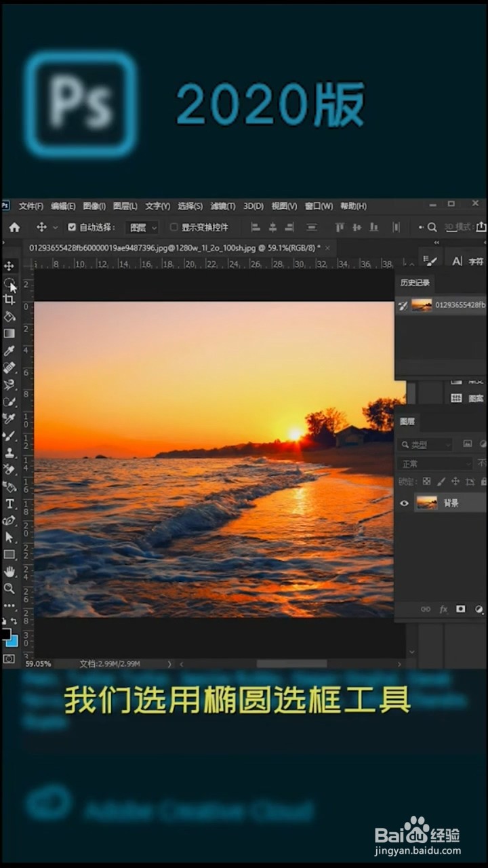Toggle Quick Mask mode icon
The height and width of the screenshot is (868, 488).
(9, 658)
